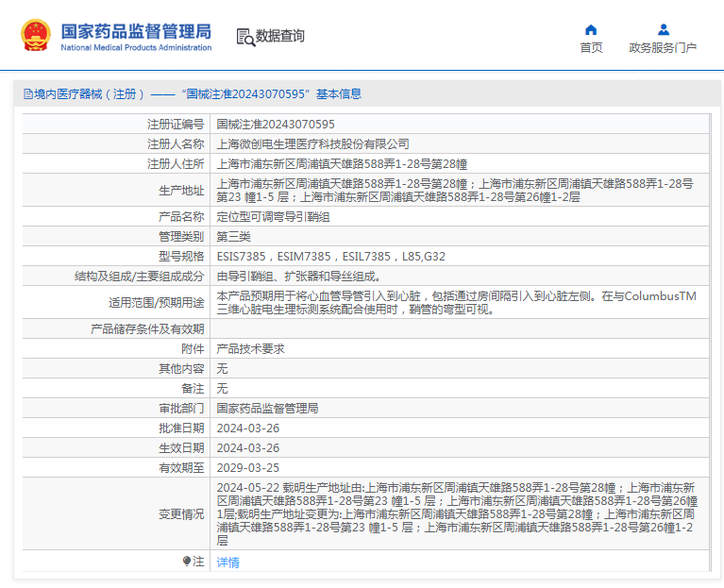Click the national emblem logo
724x588 pixels.
point(36,35)
